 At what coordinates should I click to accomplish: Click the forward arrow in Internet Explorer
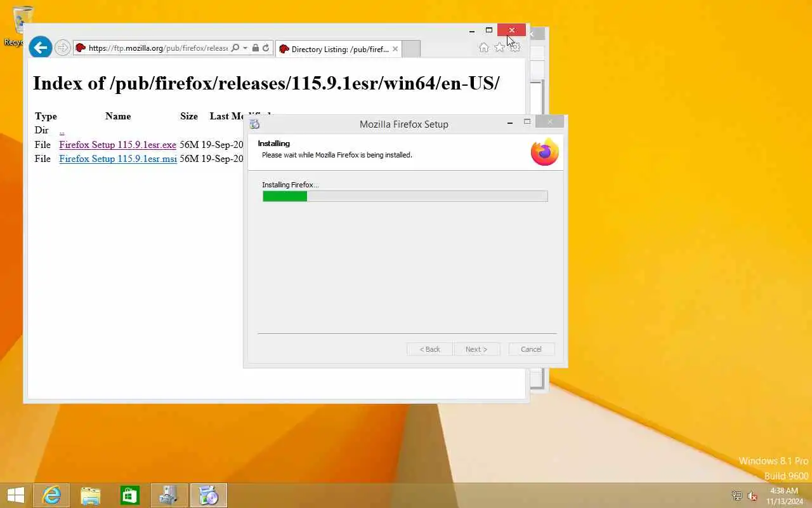pyautogui.click(x=62, y=48)
